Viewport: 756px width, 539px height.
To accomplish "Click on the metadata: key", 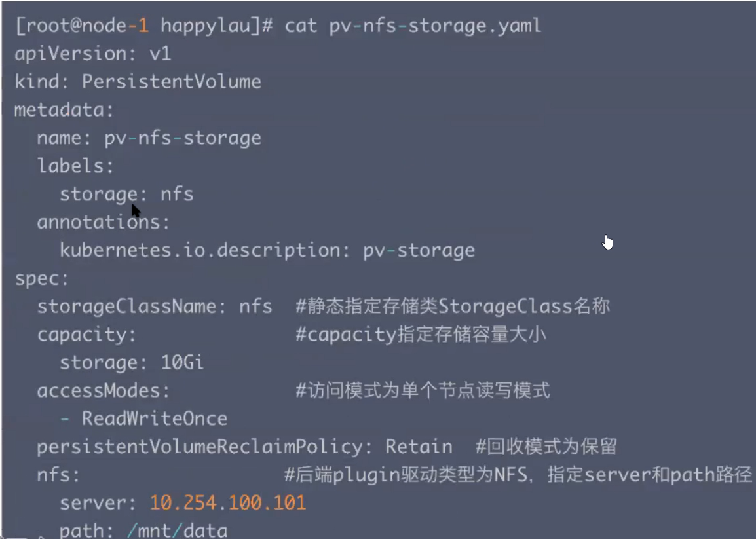I will coord(64,110).
